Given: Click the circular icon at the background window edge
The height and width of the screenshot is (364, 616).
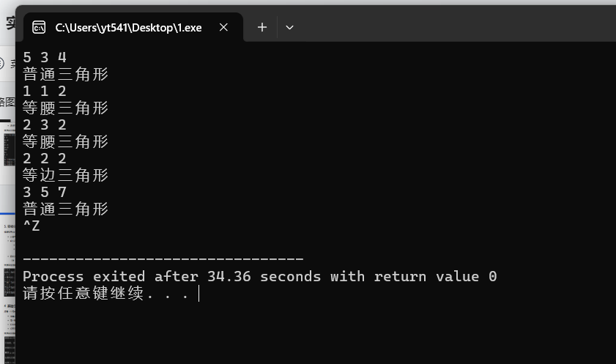Looking at the screenshot, I should pos(1,63).
